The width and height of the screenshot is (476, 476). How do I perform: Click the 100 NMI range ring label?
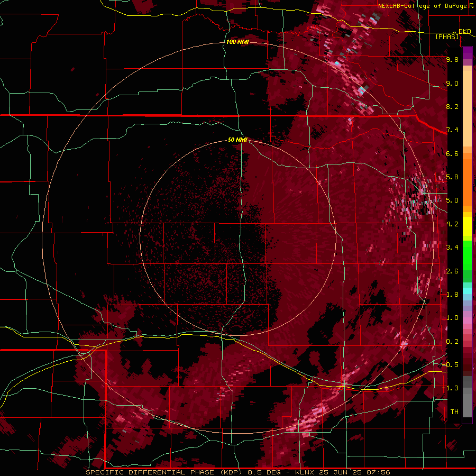pos(237,42)
